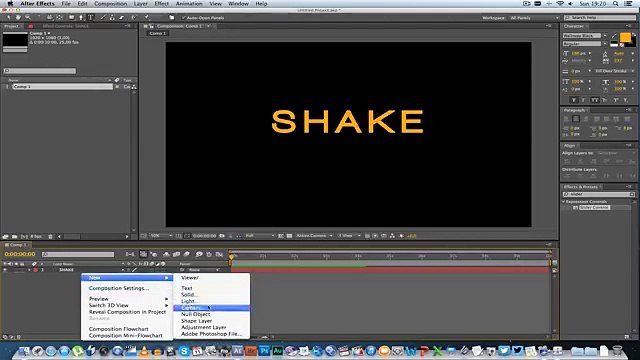Toggle visibility eye of SHAKE layer
Screen dimensions: 640x360
(x=5, y=270)
